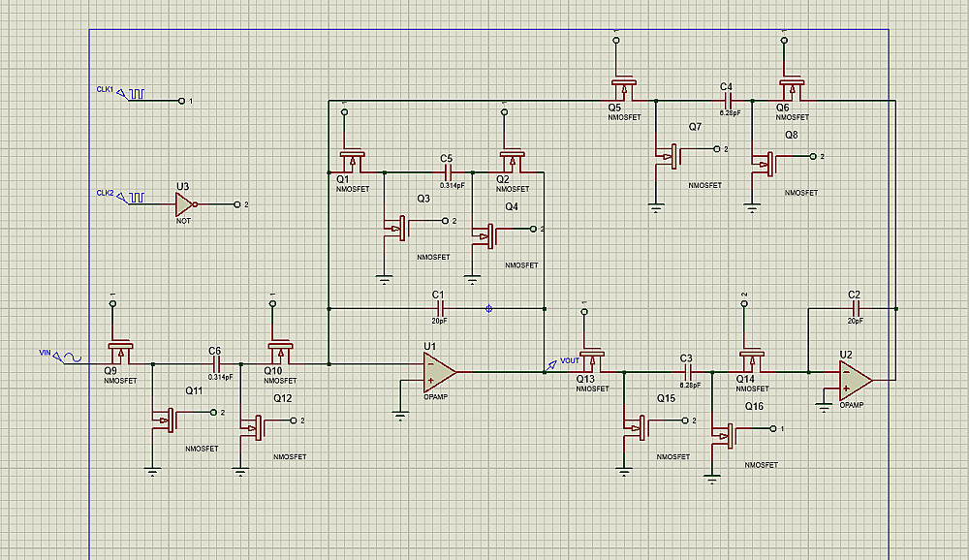Select the Q7 NMOSFET transistor
Screen dimensions: 969x560
tap(669, 156)
